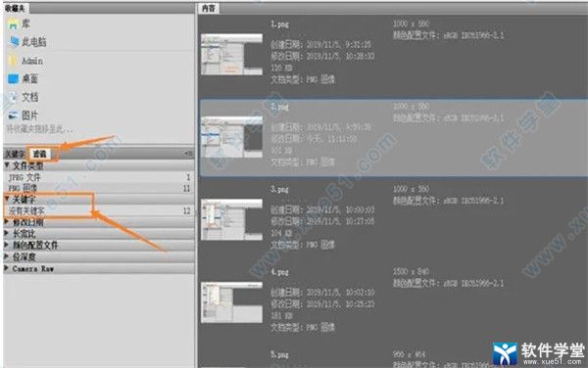The width and height of the screenshot is (588, 368).
Task: Select the 3.png thumbnail
Action: point(231,220)
